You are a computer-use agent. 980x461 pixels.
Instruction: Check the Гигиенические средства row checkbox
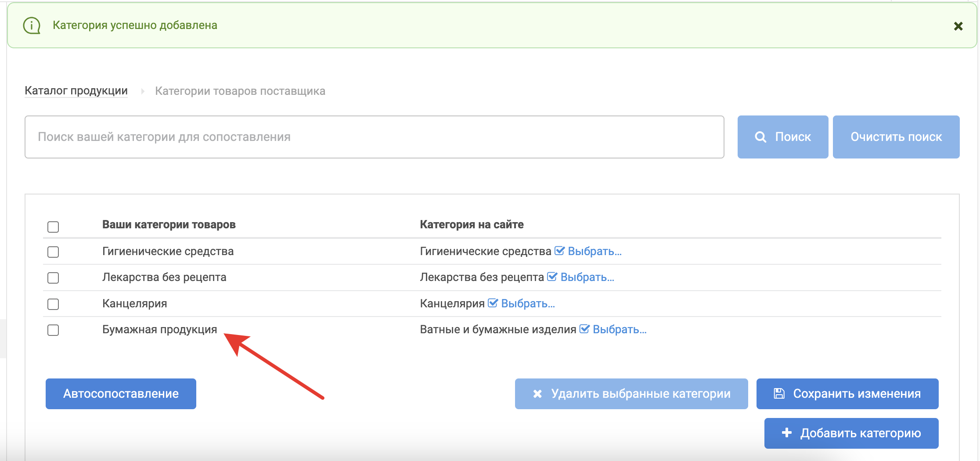click(x=53, y=252)
